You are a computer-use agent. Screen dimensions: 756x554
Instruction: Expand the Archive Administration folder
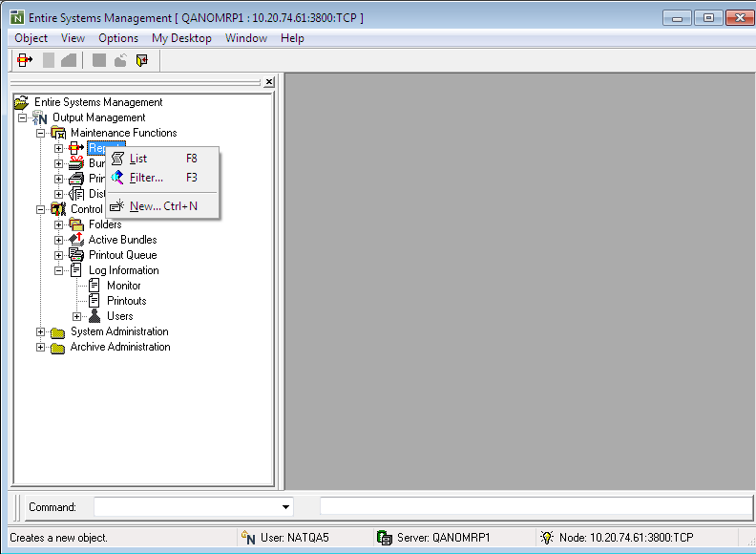pos(40,347)
